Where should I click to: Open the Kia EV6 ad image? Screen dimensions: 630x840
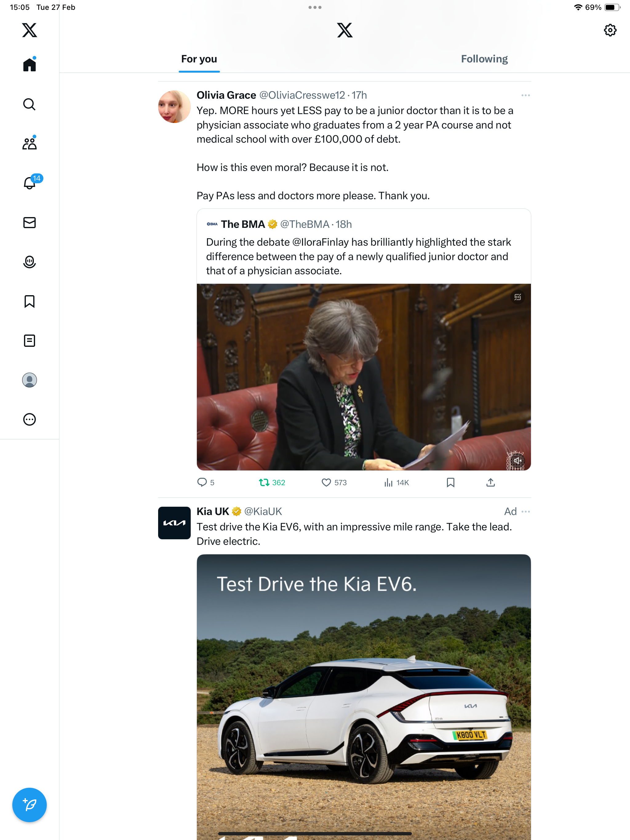pos(364,697)
